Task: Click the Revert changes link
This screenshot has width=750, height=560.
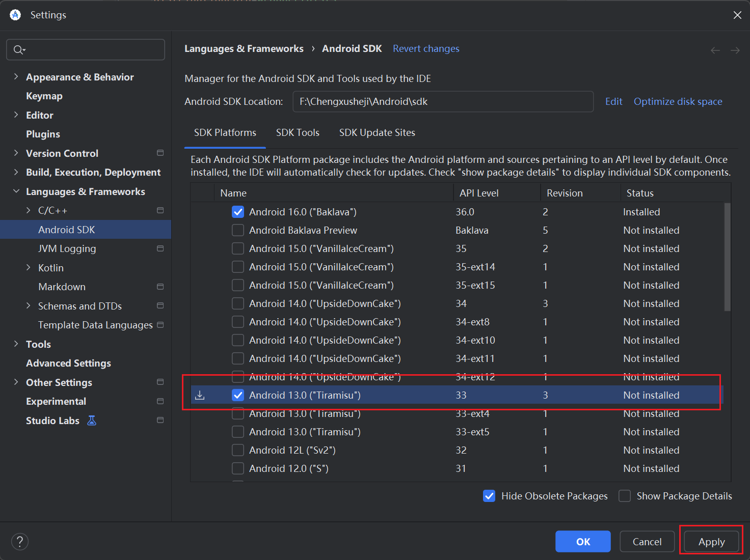Action: coord(426,48)
